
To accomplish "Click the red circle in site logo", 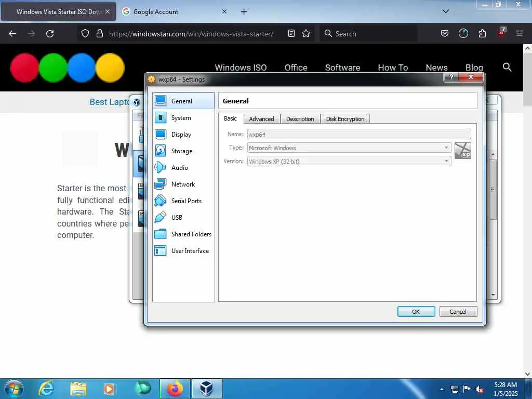I will pos(24,68).
